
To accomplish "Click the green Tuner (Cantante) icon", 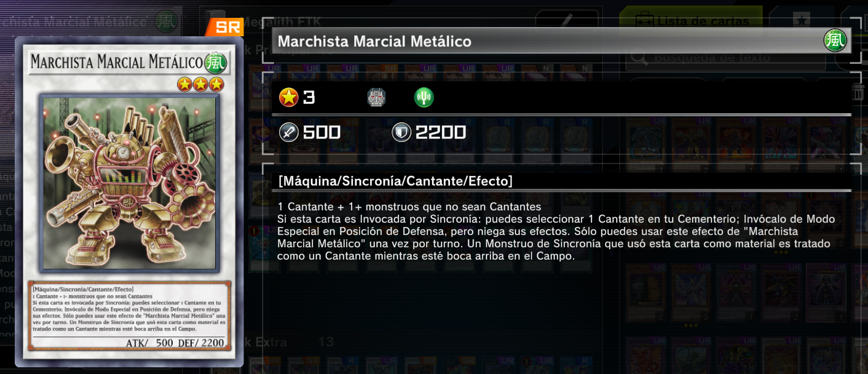I will [424, 97].
